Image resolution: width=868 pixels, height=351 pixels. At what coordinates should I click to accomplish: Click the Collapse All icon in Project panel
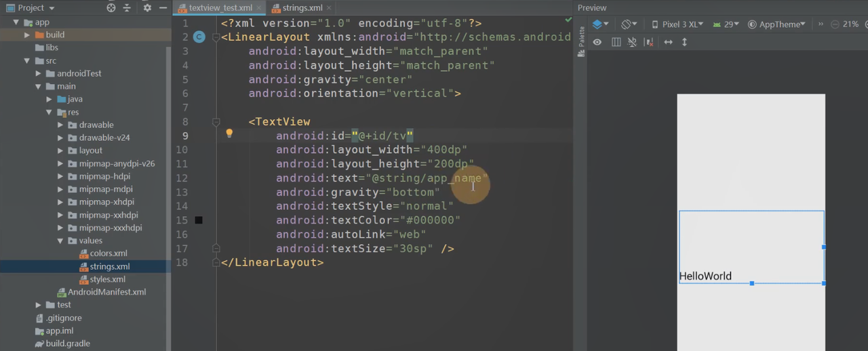click(x=128, y=8)
